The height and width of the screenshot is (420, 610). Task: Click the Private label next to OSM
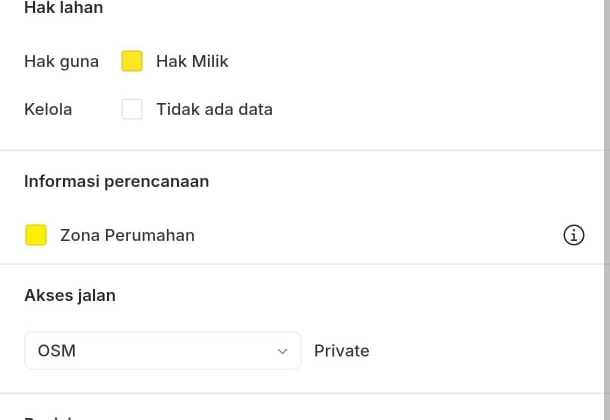342,351
